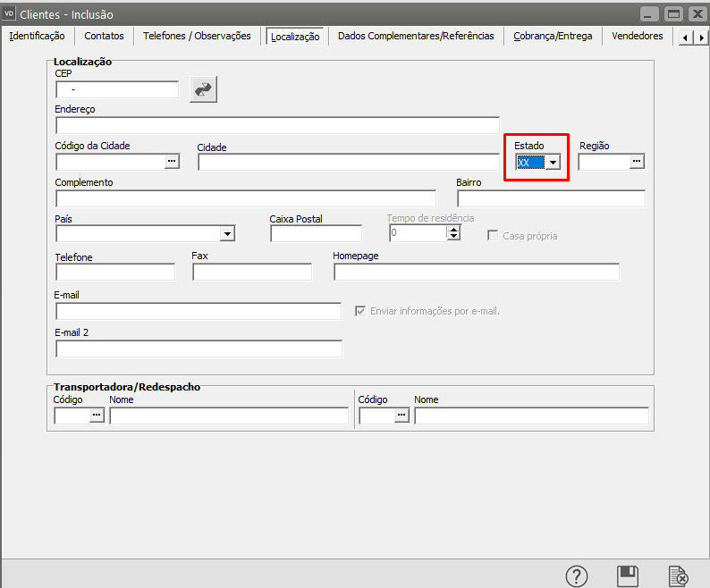Switch to the Cobrança/Entrega tab
The height and width of the screenshot is (588, 710).
pyautogui.click(x=553, y=36)
